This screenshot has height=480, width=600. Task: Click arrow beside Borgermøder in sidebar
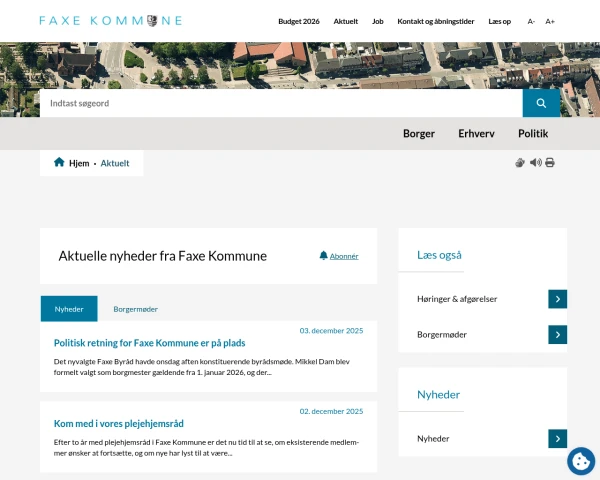[x=557, y=334]
